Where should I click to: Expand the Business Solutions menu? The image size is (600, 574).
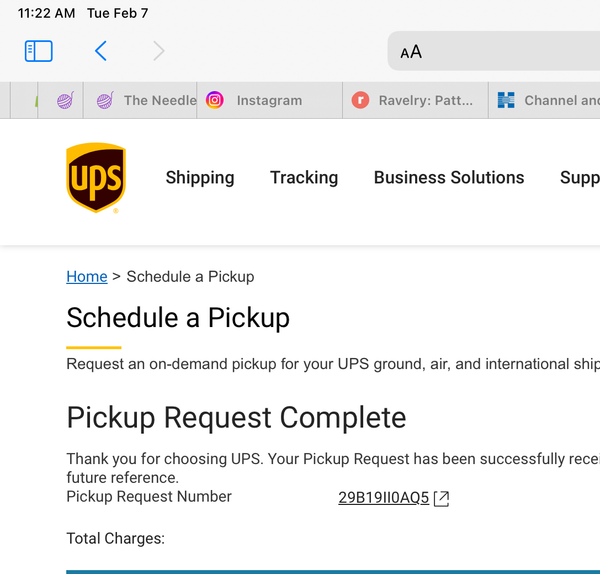tap(449, 178)
